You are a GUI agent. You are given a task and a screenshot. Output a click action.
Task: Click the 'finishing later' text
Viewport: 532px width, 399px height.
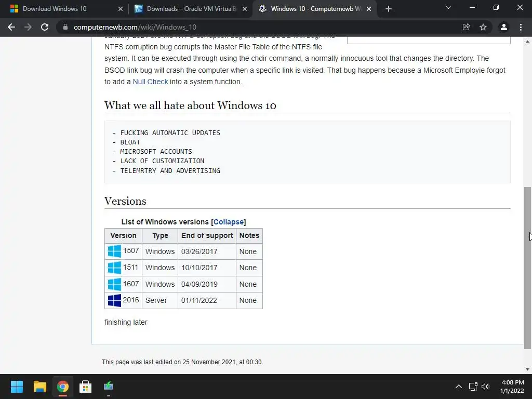126,322
